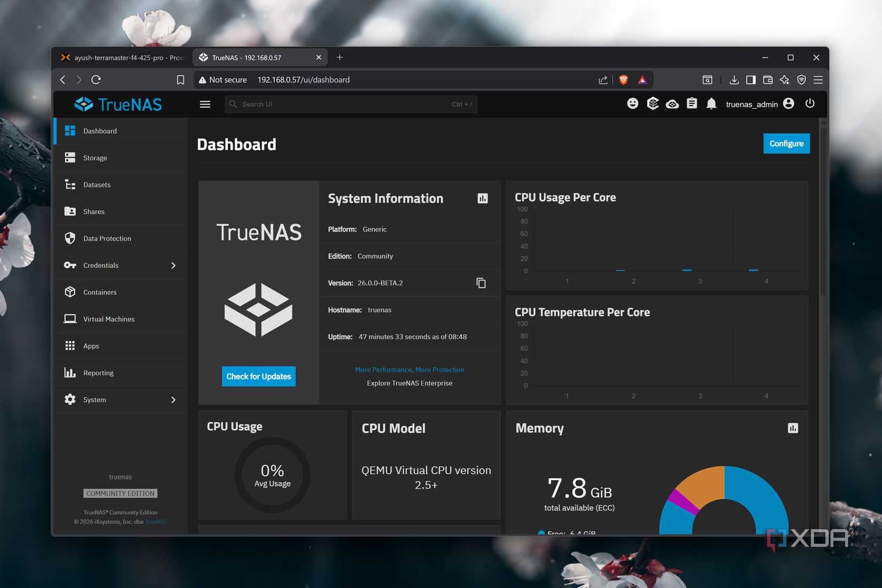Click the version 26.0.0-BETA.2 text
Image resolution: width=882 pixels, height=588 pixels.
[380, 283]
